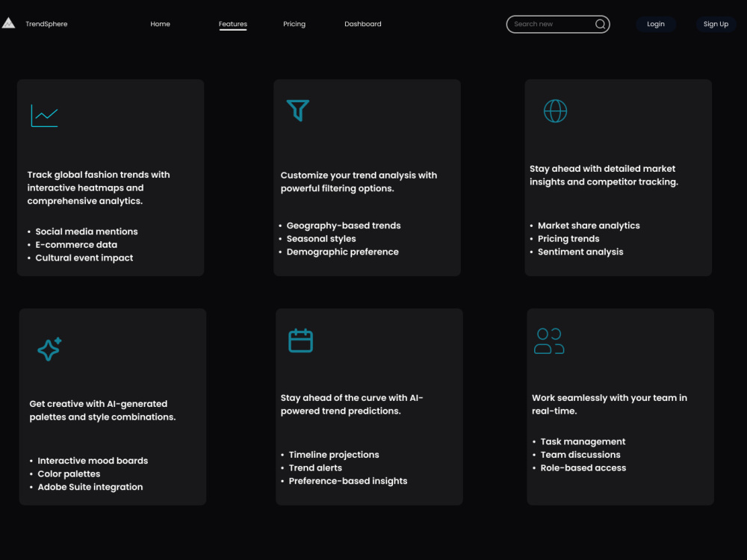Focus the Search new input field
Image resolution: width=747 pixels, height=560 pixels.
pyautogui.click(x=558, y=25)
